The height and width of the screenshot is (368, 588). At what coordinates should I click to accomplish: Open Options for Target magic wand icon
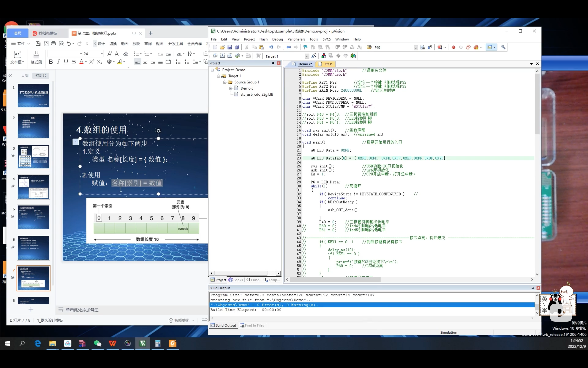click(x=314, y=56)
